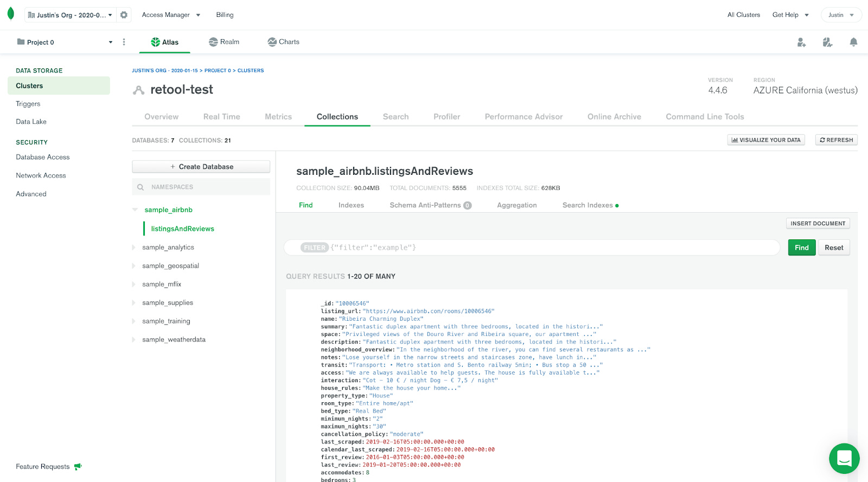
Task: Open the Profiler tab
Action: [x=446, y=117]
